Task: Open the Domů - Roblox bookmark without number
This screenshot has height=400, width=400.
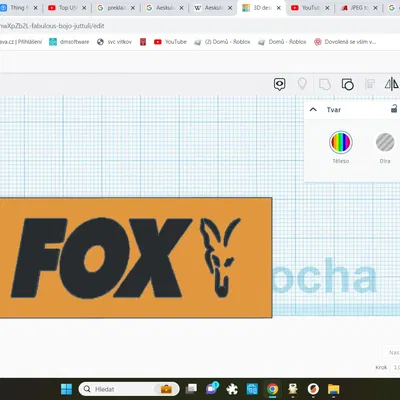Action: point(282,42)
